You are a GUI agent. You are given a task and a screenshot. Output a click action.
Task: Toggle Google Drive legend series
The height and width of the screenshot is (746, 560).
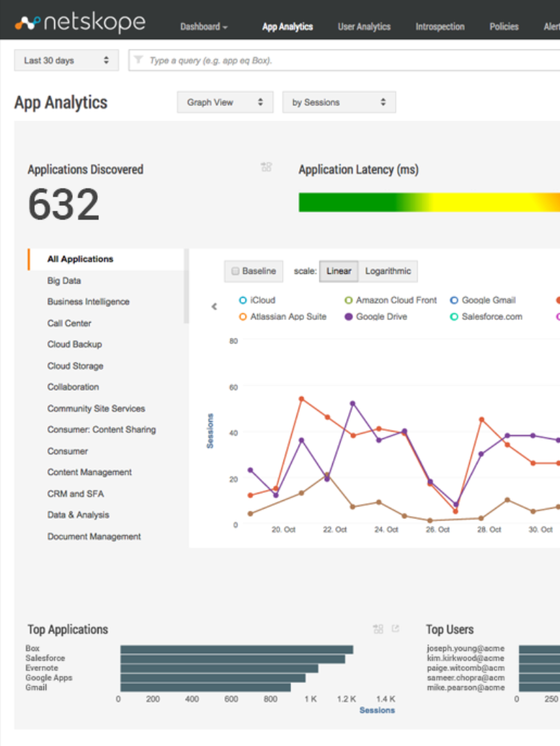coord(376,317)
